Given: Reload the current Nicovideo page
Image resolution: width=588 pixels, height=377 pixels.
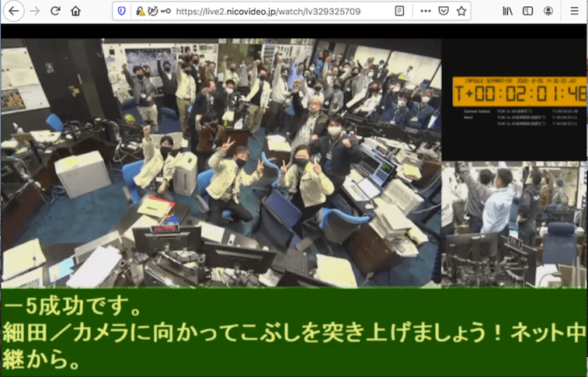Looking at the screenshot, I should (x=55, y=11).
